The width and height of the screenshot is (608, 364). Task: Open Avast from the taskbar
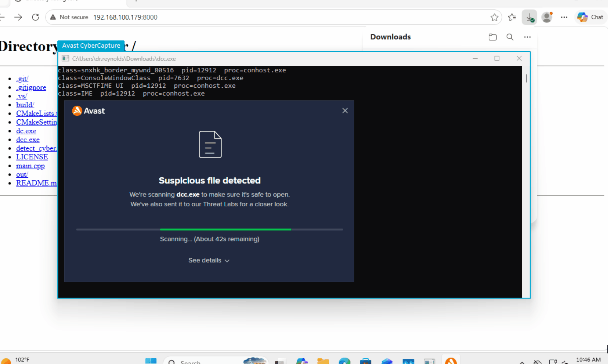pyautogui.click(x=451, y=360)
